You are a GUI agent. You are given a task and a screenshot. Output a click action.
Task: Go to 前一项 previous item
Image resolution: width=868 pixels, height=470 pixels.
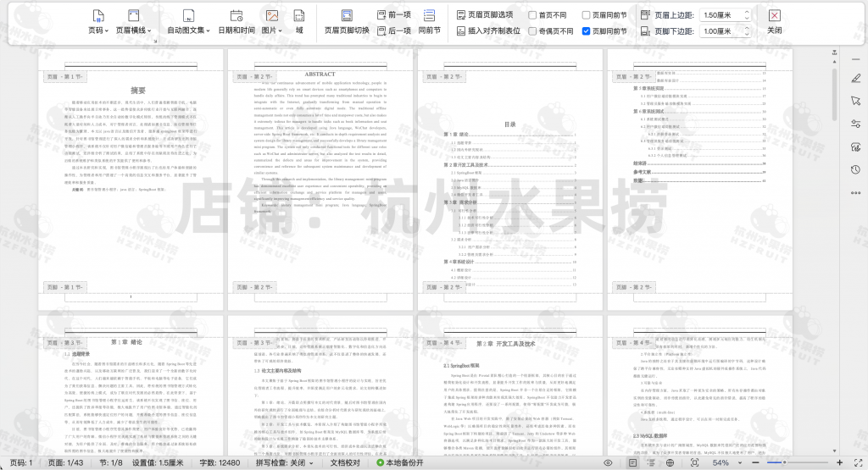(393, 15)
